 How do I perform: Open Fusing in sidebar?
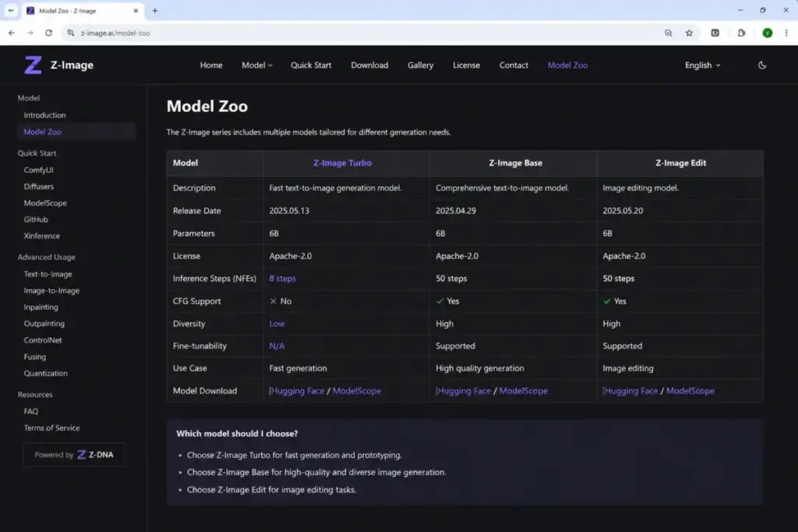(x=34, y=357)
